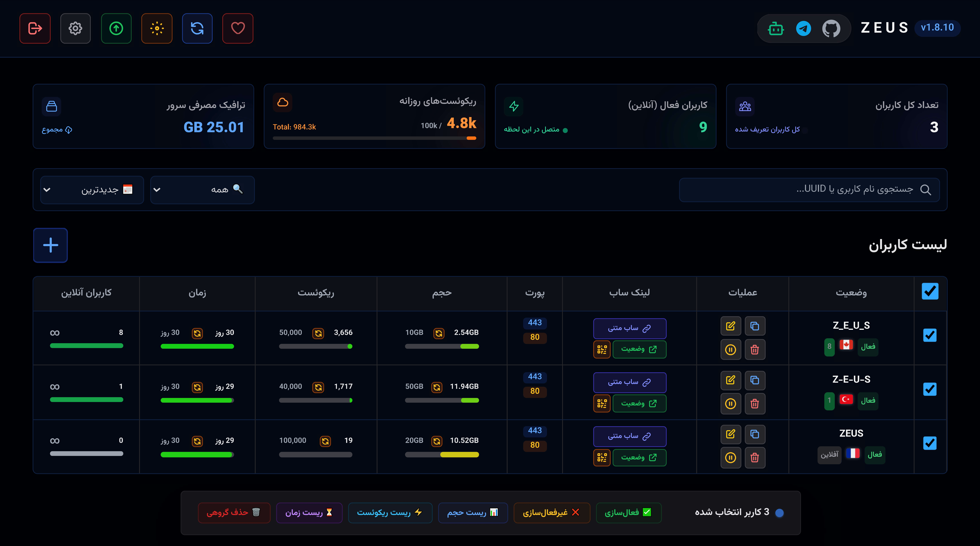The width and height of the screenshot is (980, 546).
Task: Open وضعیت status link for Z_E_U_S
Action: click(639, 349)
